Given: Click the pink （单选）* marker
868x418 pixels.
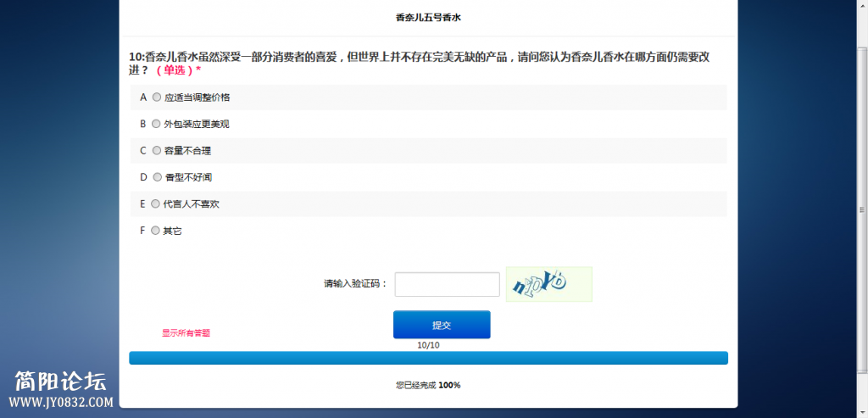Looking at the screenshot, I should click(x=177, y=70).
